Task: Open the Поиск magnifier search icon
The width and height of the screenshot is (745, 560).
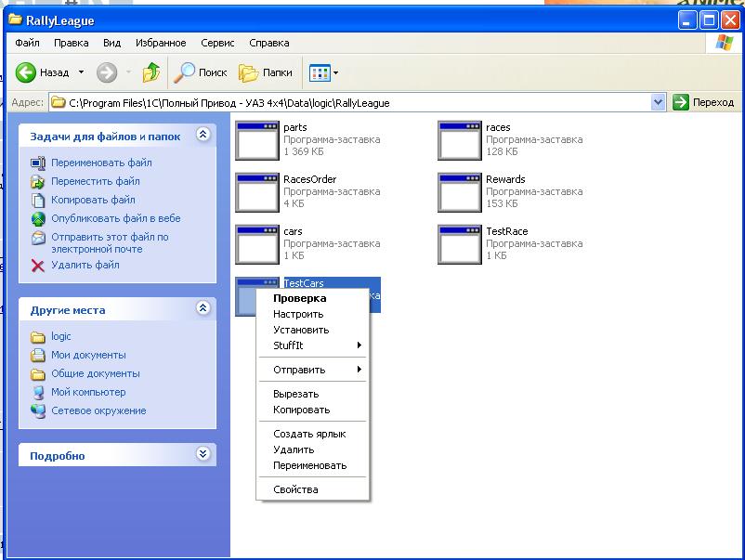Action: coord(184,72)
